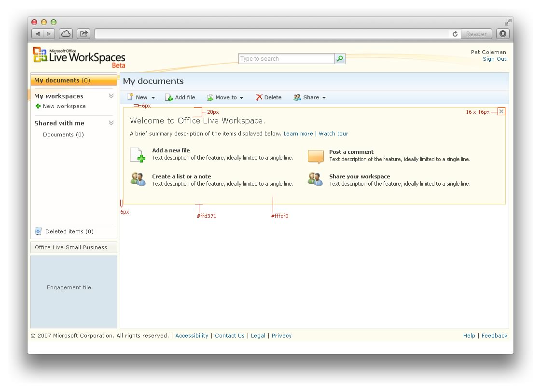Open shared Documents (0)
541x392 pixels.
(x=63, y=135)
